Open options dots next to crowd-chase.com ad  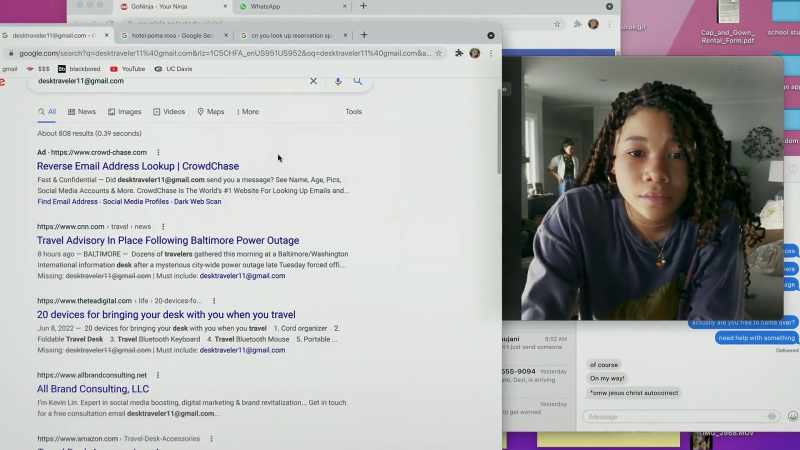pos(158,152)
